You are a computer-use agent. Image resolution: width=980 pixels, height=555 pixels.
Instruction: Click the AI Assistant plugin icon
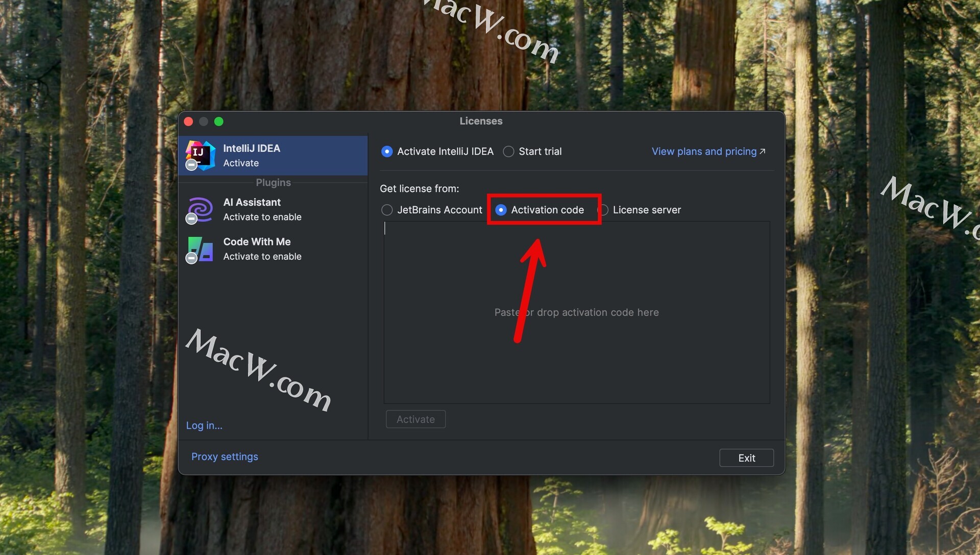(200, 210)
